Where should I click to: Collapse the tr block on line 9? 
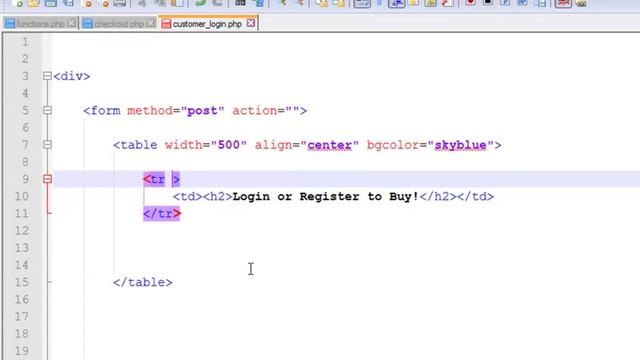47,179
